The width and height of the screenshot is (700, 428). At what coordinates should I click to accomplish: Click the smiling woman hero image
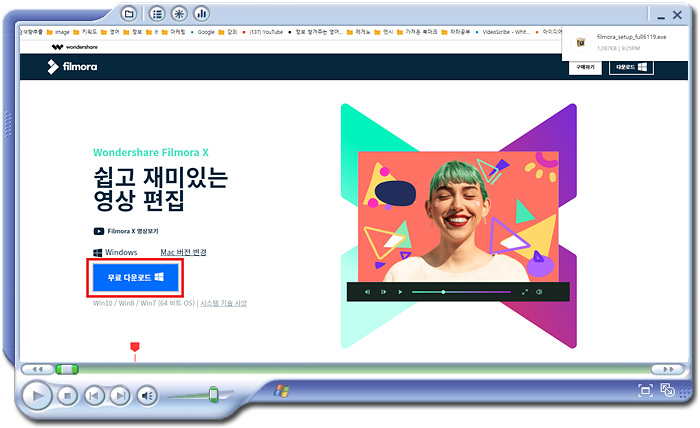coord(458,216)
